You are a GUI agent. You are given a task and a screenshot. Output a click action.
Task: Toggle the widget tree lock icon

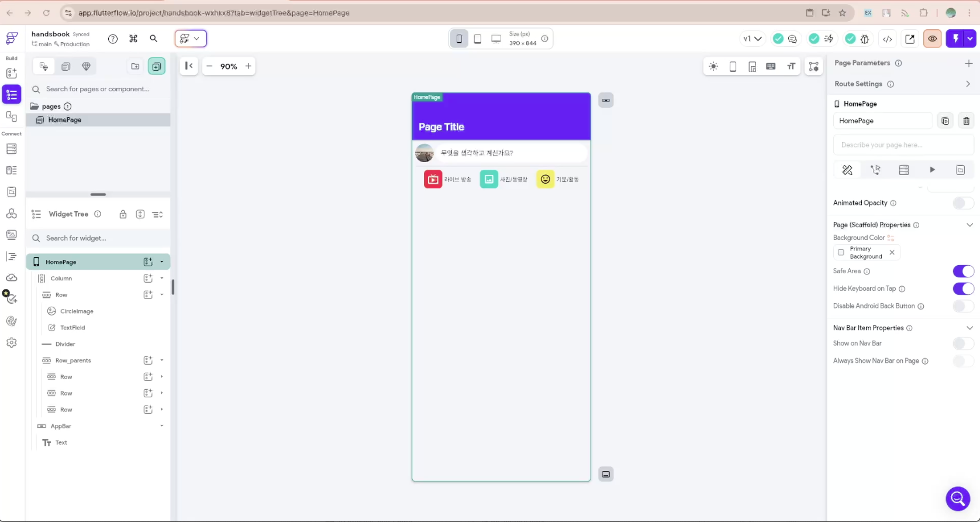tap(123, 214)
